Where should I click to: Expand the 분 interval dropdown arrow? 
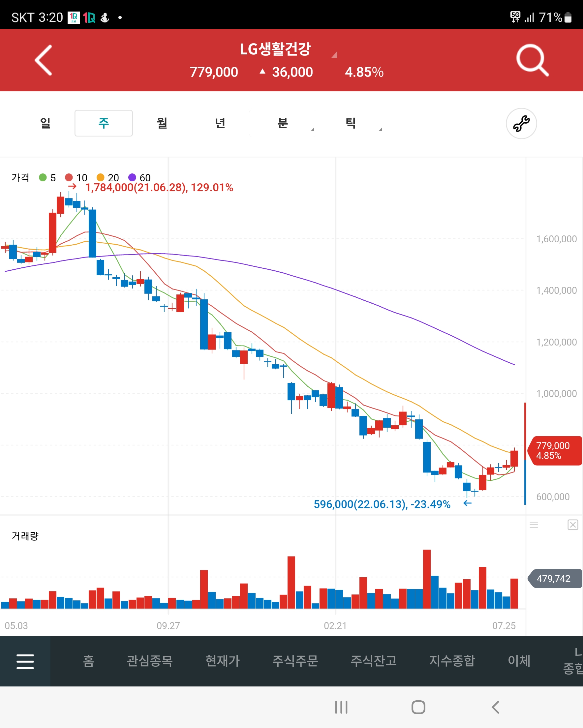coord(313,129)
